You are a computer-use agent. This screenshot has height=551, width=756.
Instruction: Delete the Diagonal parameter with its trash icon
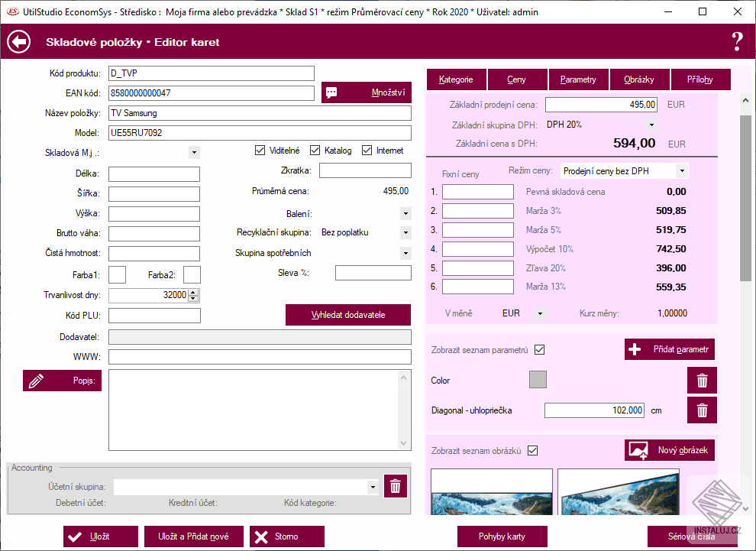pyautogui.click(x=702, y=410)
